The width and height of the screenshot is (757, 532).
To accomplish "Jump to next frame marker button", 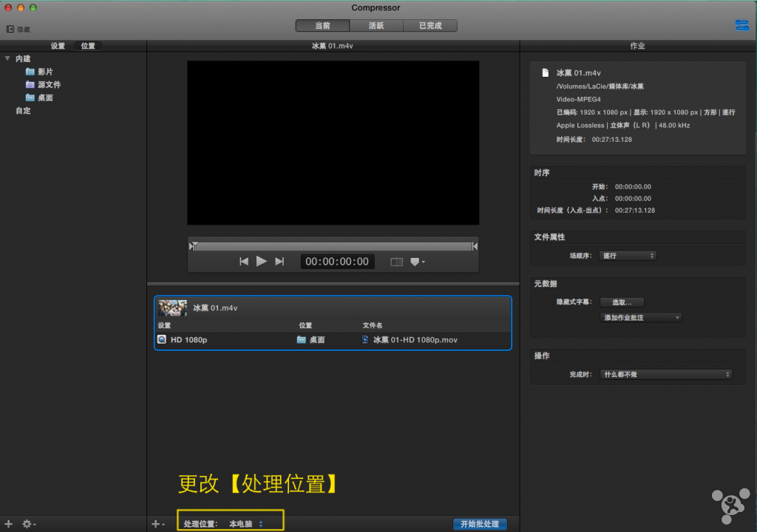I will click(x=279, y=261).
